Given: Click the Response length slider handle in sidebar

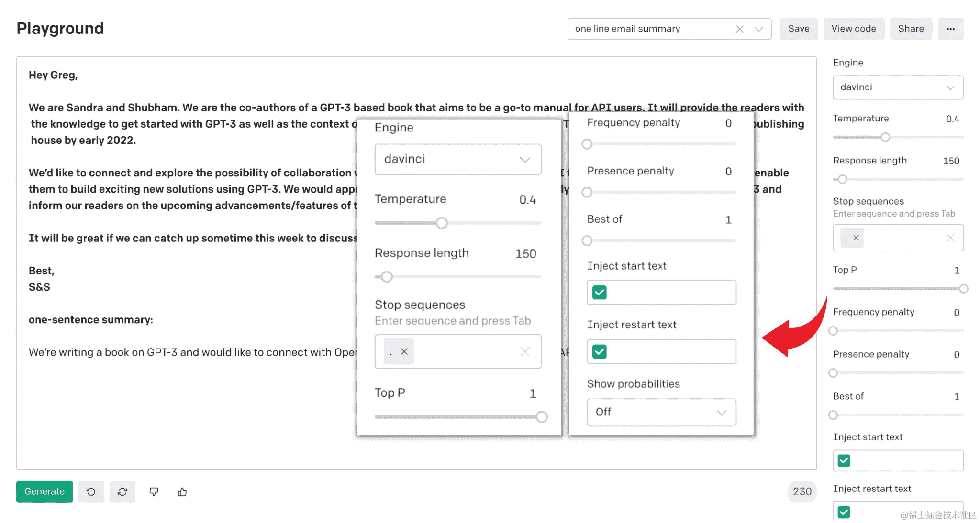Looking at the screenshot, I should pos(843,179).
